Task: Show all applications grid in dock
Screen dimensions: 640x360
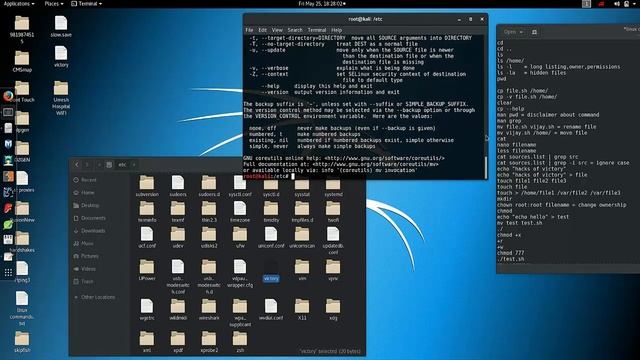Action: (8, 272)
